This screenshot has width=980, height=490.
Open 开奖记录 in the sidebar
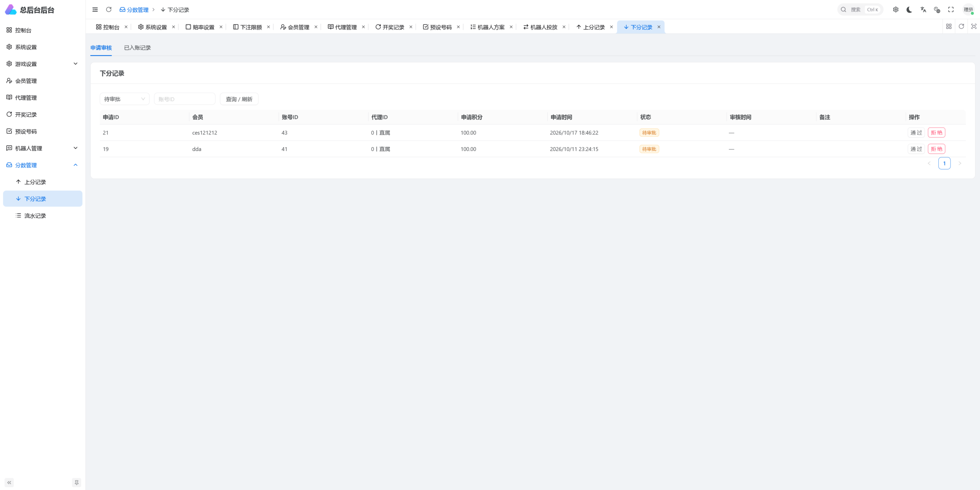pyautogui.click(x=42, y=115)
